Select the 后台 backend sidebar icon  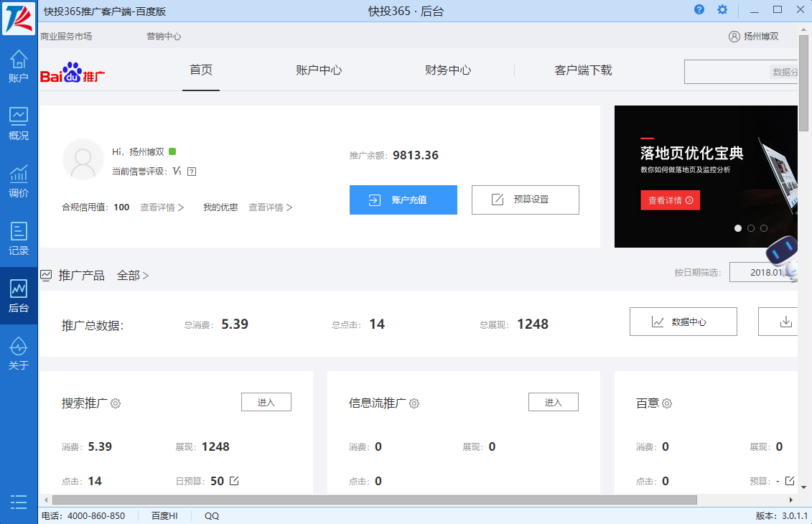point(19,296)
